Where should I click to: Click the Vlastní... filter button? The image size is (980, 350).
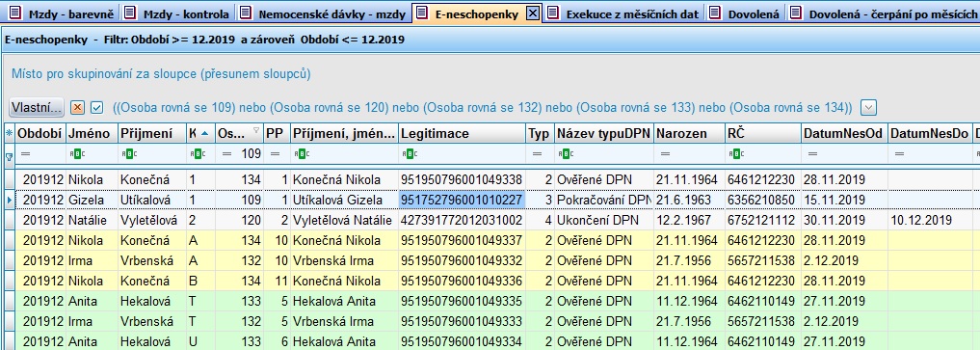[x=37, y=107]
